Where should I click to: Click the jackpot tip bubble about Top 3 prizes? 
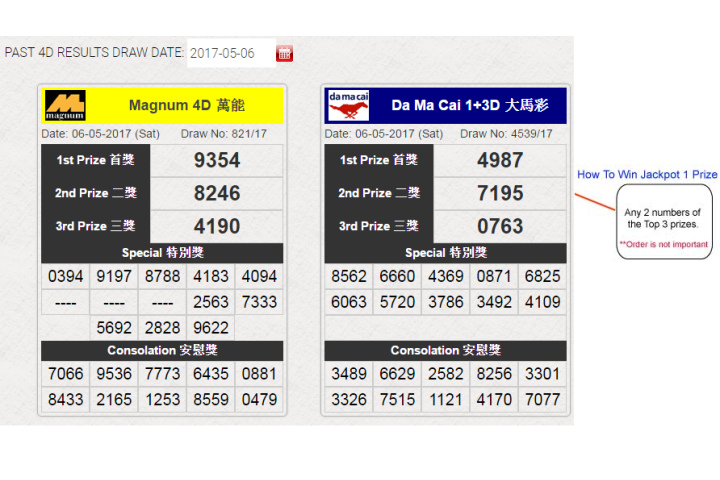(664, 222)
